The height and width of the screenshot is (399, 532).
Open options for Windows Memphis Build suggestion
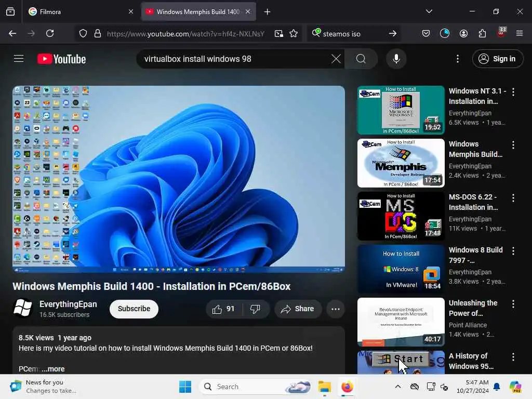pos(513,145)
